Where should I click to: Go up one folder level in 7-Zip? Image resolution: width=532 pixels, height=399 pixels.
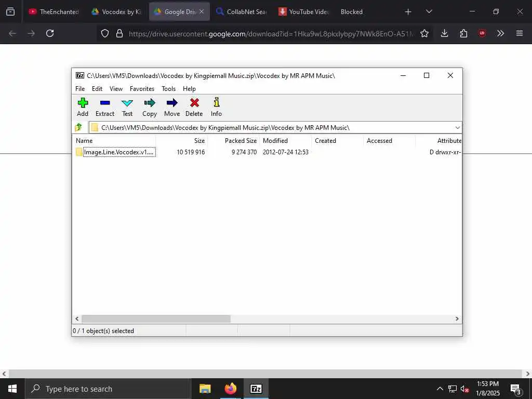79,128
